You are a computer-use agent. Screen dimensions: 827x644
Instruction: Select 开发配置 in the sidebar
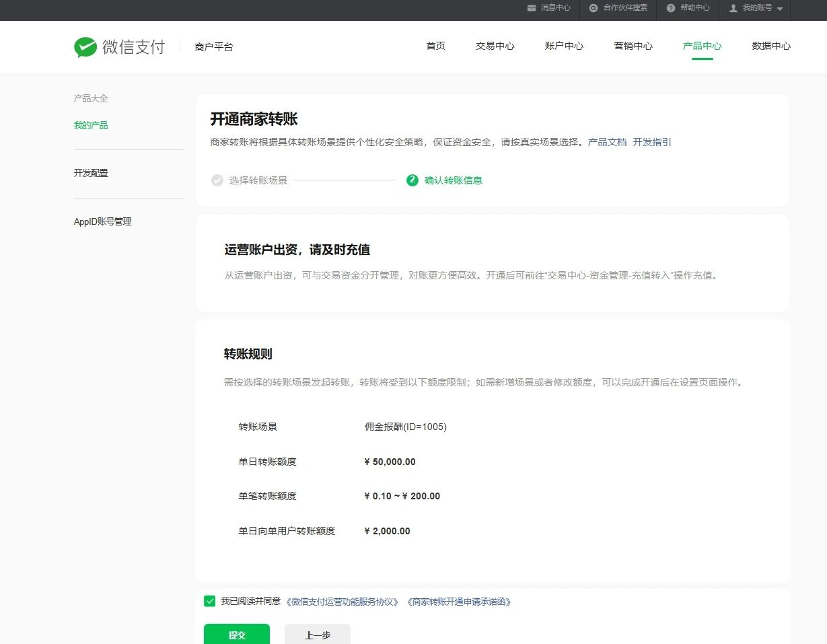[x=91, y=173]
